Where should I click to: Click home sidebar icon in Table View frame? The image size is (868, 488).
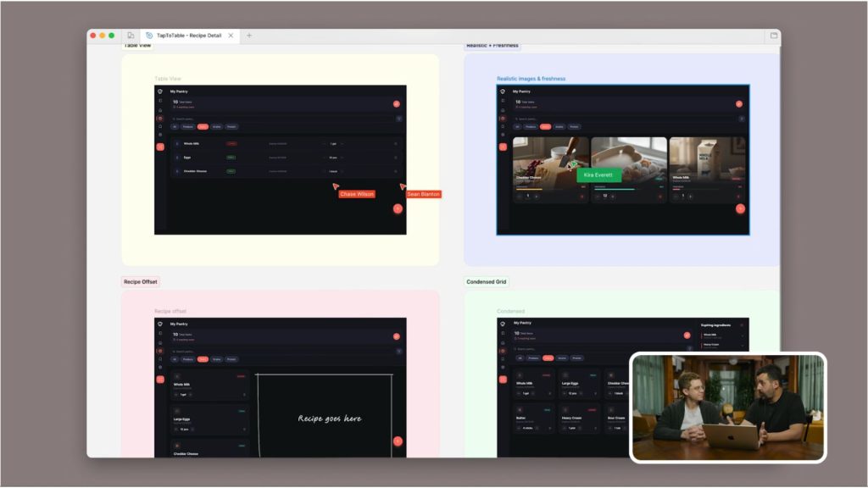coord(160,110)
